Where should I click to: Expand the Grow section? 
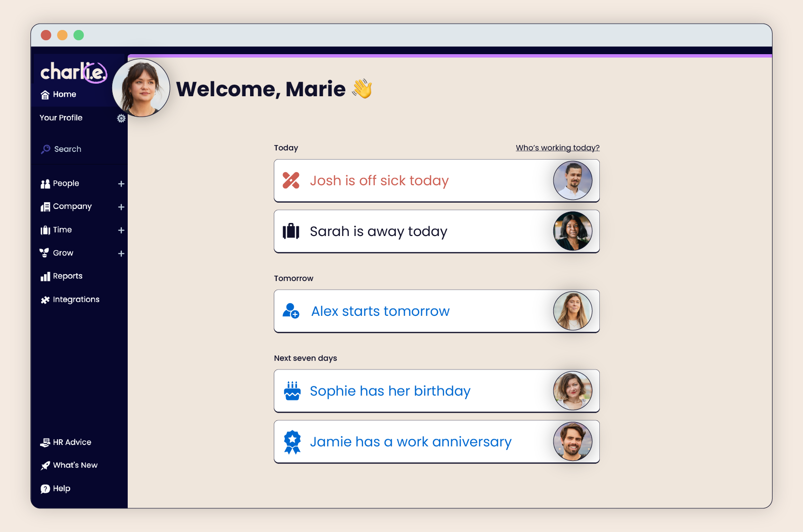(121, 253)
